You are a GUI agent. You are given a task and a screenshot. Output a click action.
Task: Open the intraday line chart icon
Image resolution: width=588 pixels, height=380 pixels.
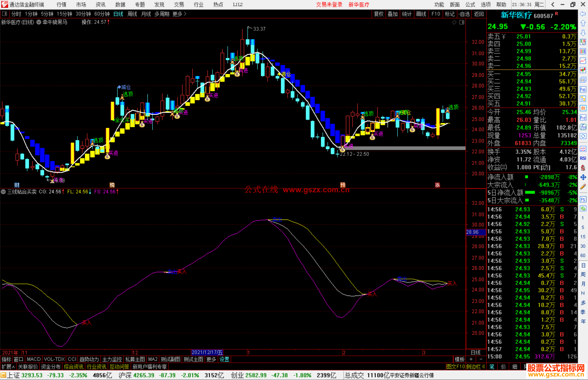pyautogui.click(x=583, y=60)
